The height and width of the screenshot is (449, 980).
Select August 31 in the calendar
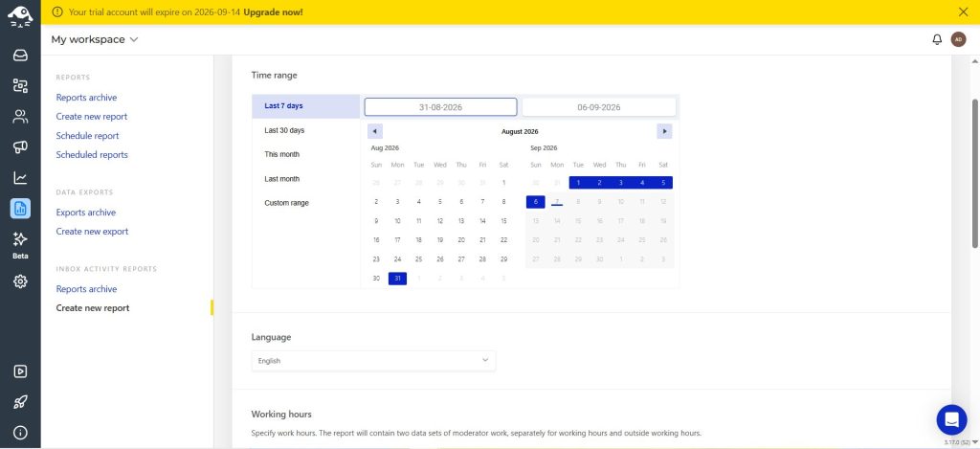[397, 279]
